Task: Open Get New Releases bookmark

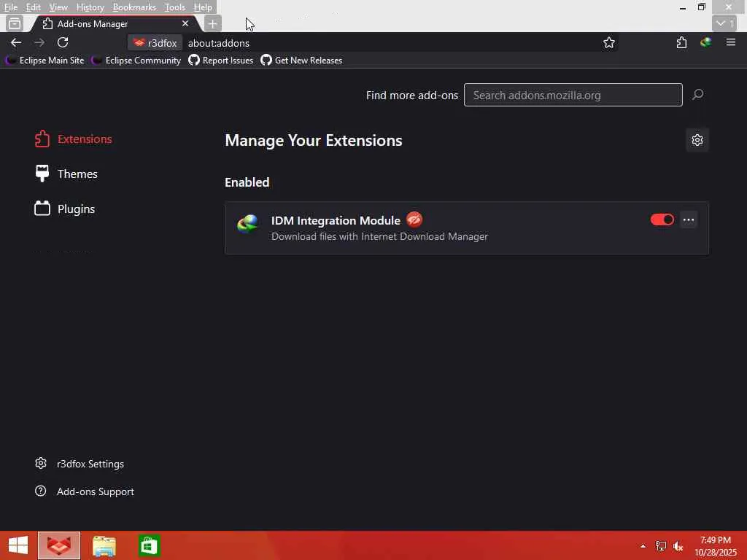Action: (x=301, y=61)
